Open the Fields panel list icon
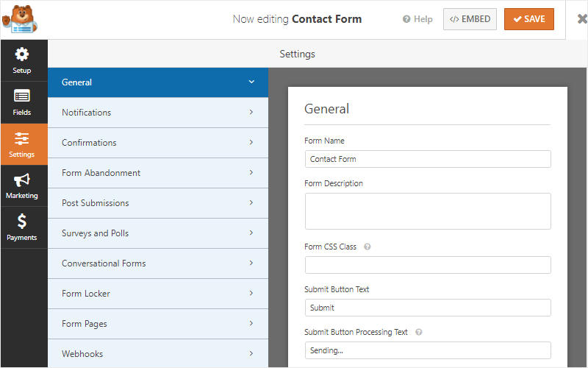 coord(22,96)
